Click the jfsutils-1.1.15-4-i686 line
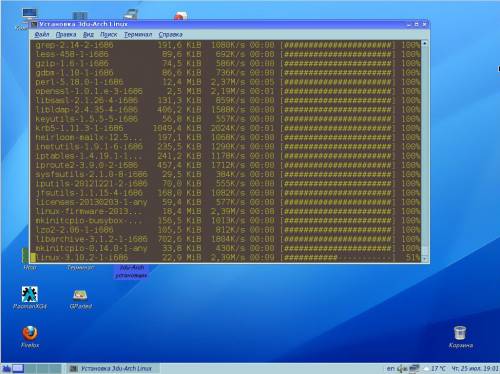 227,193
